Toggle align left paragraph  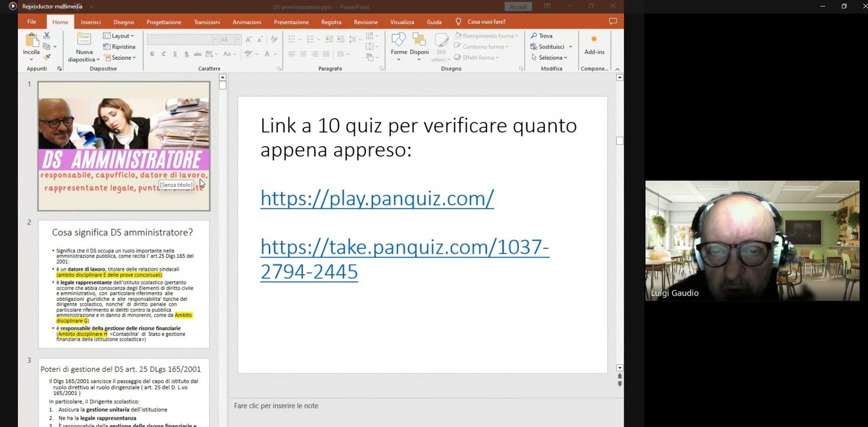point(292,54)
